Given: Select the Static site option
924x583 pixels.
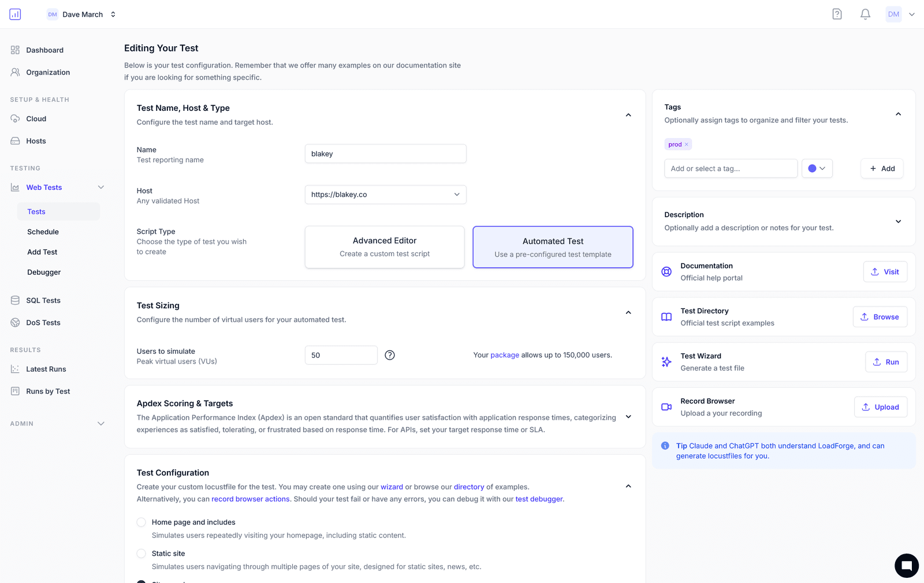Looking at the screenshot, I should click(x=141, y=553).
